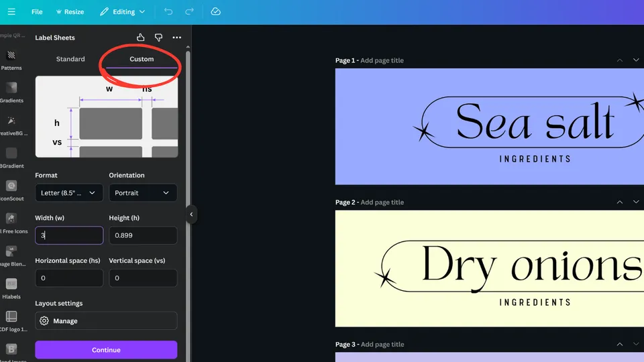Select the Sea salt text on page 1

tap(535, 122)
